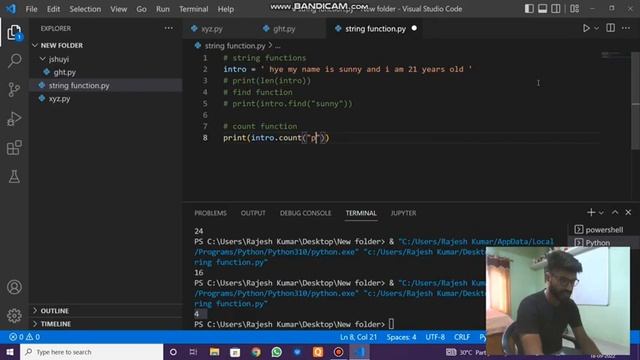Open the Testing flask view
This screenshot has height=360, width=640.
[x=14, y=176]
